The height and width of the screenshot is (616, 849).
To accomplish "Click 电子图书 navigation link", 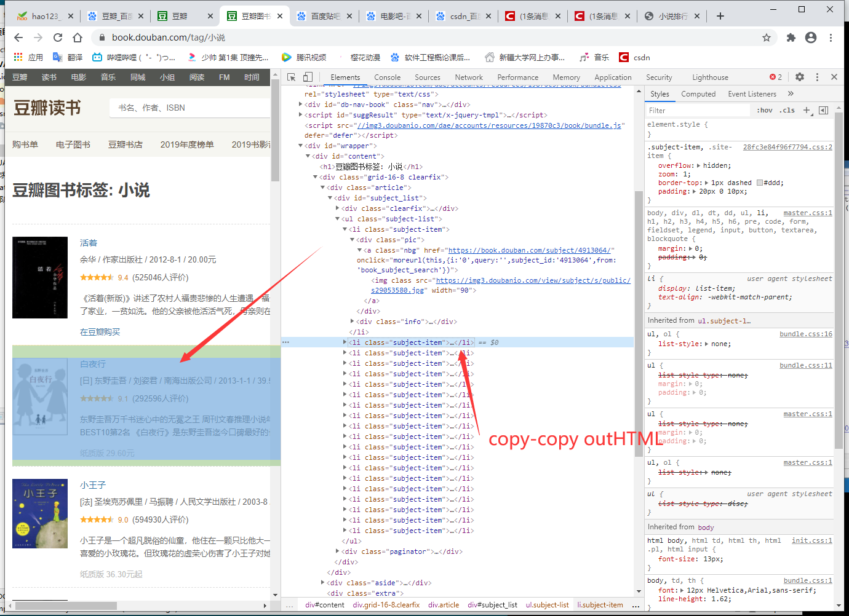I will point(73,144).
